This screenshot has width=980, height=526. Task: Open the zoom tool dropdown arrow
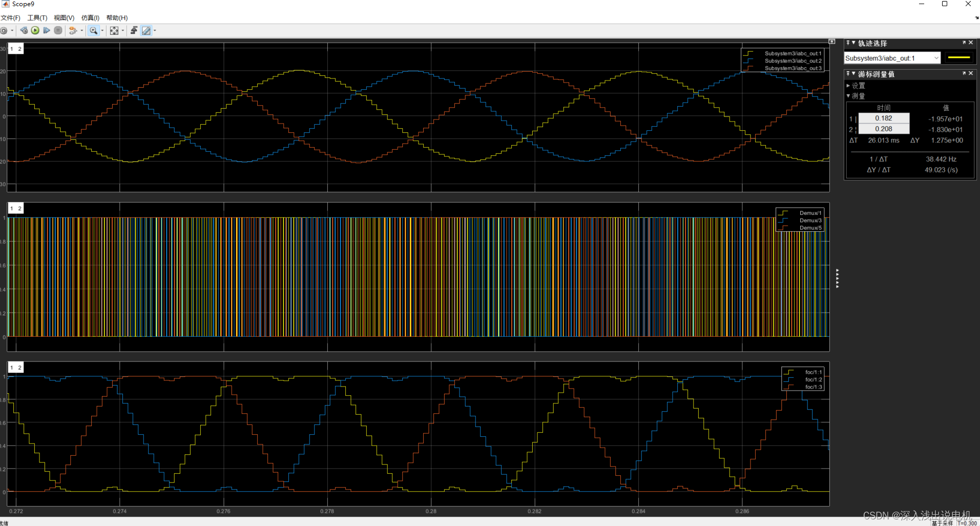point(102,31)
